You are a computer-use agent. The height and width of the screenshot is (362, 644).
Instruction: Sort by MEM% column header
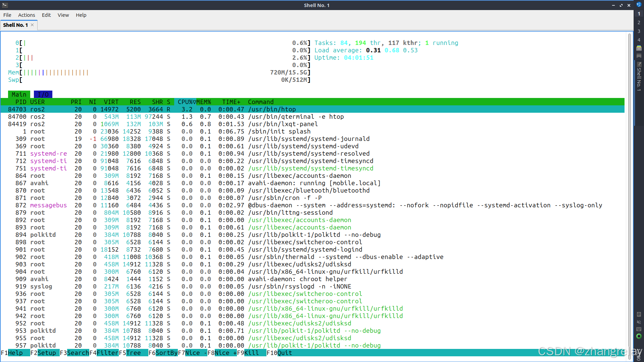[x=204, y=102]
